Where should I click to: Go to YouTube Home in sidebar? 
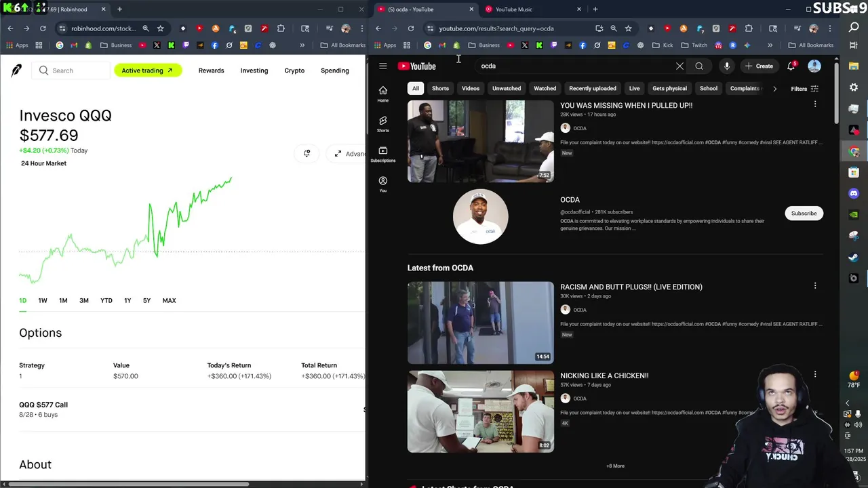click(x=383, y=94)
